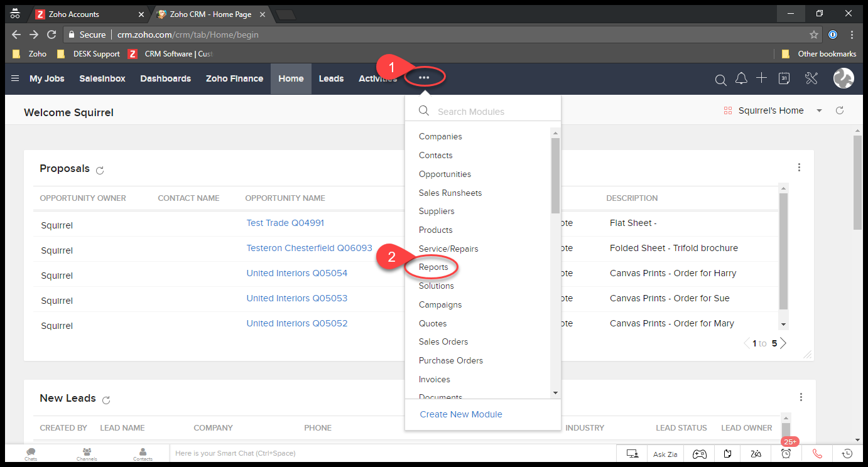Screen dimensions: 868x467
Task: Click Create New Module link
Action: pos(461,414)
